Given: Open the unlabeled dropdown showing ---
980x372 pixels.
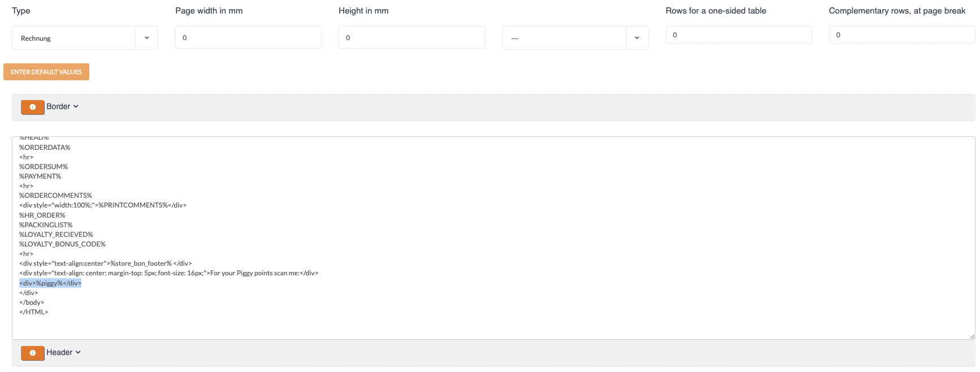Looking at the screenshot, I should (575, 38).
